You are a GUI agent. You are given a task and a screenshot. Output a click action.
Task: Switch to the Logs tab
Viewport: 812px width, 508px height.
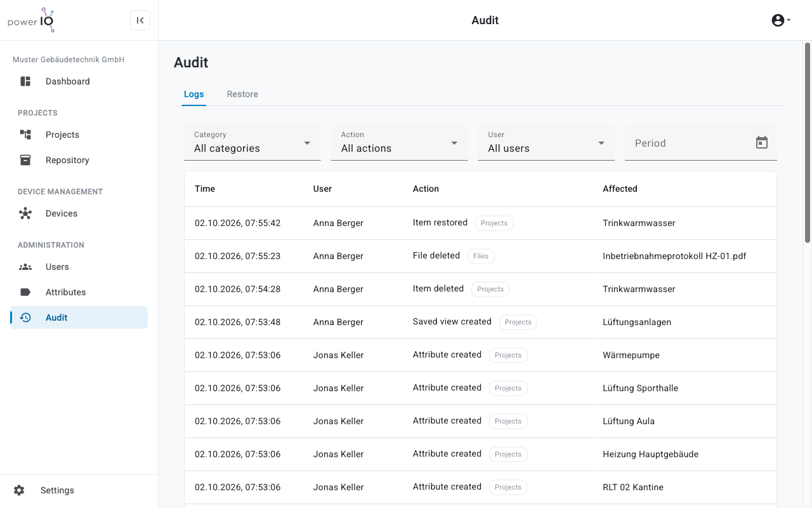click(194, 94)
